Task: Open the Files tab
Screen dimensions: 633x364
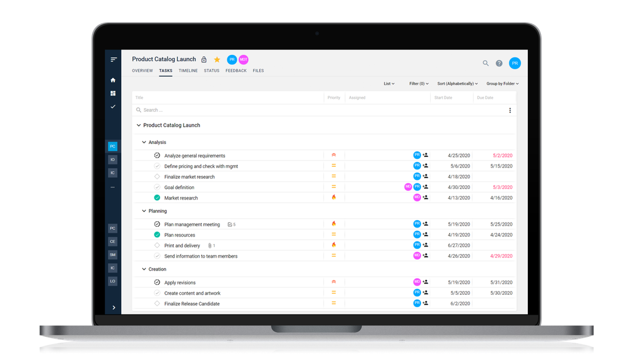Action: pos(258,70)
